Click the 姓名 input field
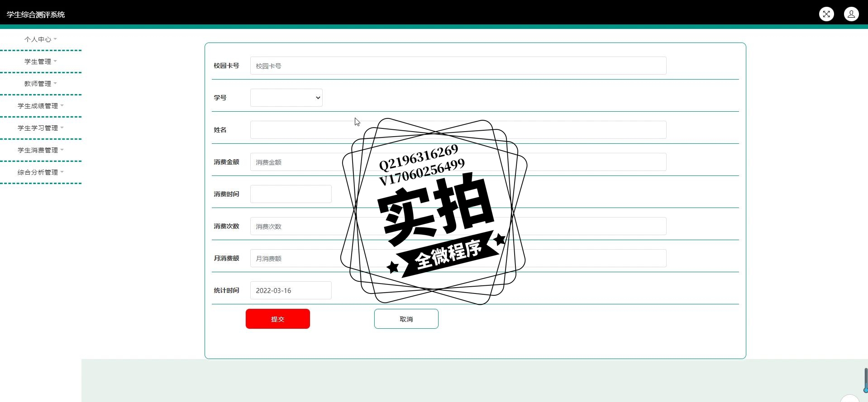 tap(458, 130)
